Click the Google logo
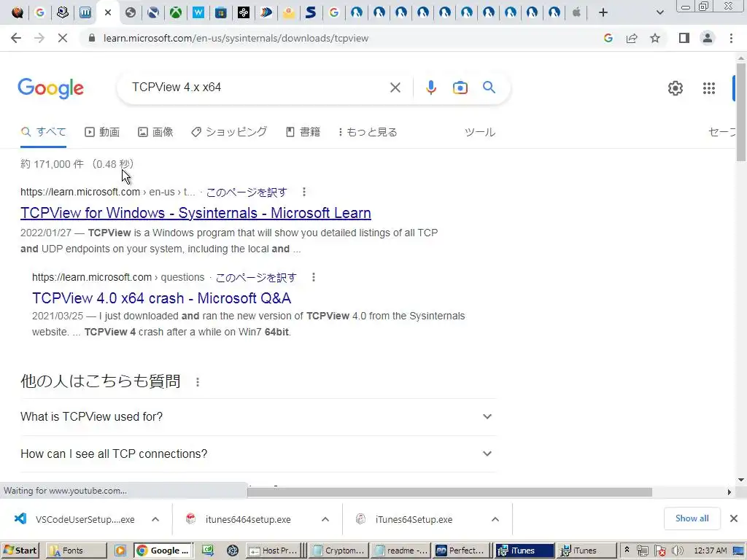Screen dimensions: 747x560 (x=50, y=88)
